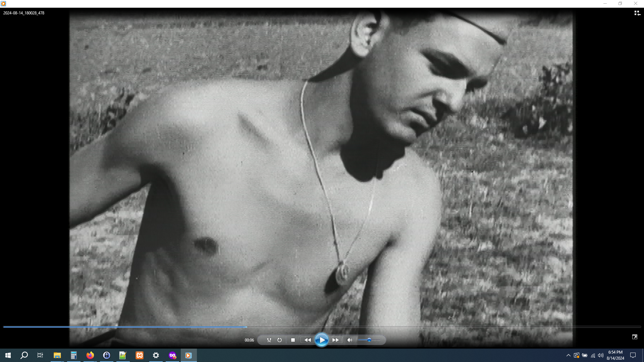644x362 pixels.
Task: Open Firefox from the taskbar
Action: tap(90, 355)
